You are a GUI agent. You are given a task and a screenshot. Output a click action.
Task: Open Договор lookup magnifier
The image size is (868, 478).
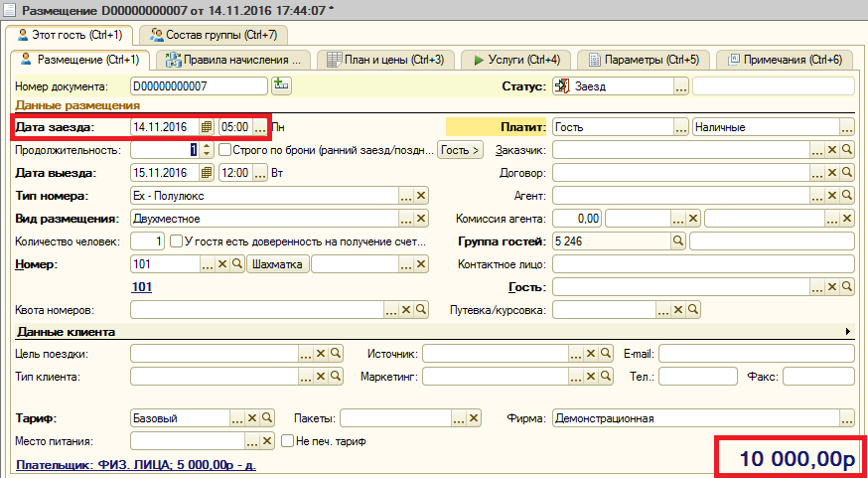[x=846, y=173]
